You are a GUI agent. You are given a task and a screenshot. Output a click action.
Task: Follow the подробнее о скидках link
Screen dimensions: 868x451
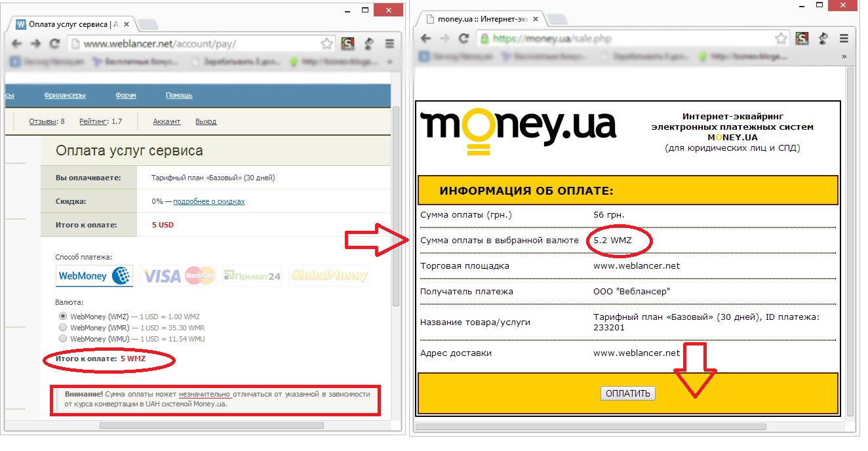tap(208, 202)
